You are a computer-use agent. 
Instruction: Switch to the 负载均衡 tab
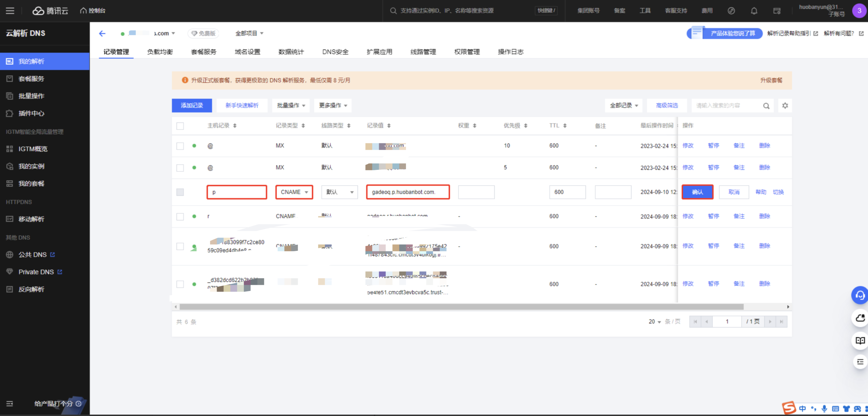click(160, 52)
